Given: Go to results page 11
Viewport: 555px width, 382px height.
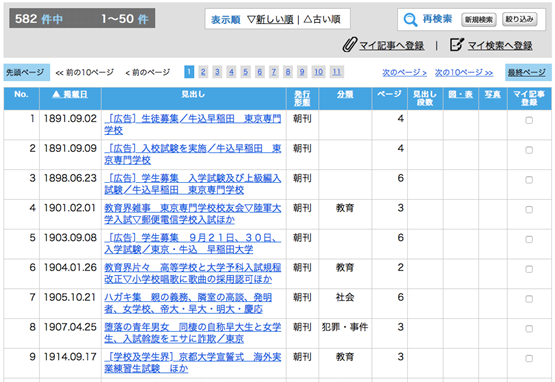Looking at the screenshot, I should [x=337, y=72].
